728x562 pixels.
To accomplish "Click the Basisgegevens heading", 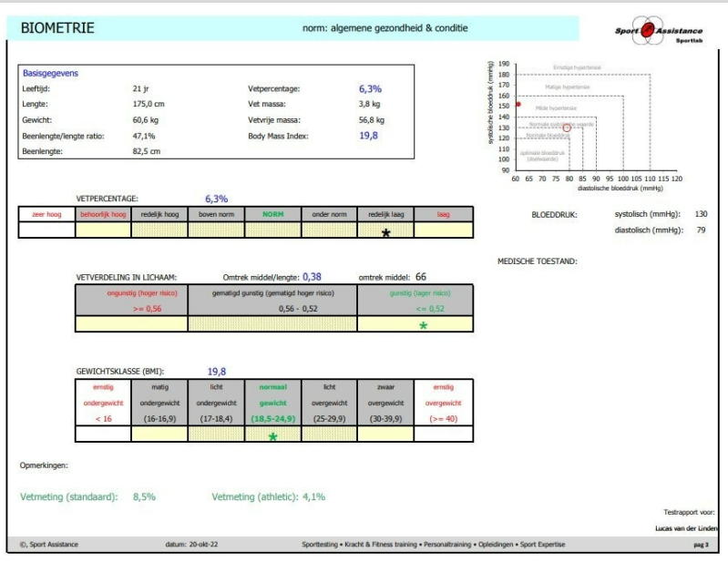I will (51, 73).
